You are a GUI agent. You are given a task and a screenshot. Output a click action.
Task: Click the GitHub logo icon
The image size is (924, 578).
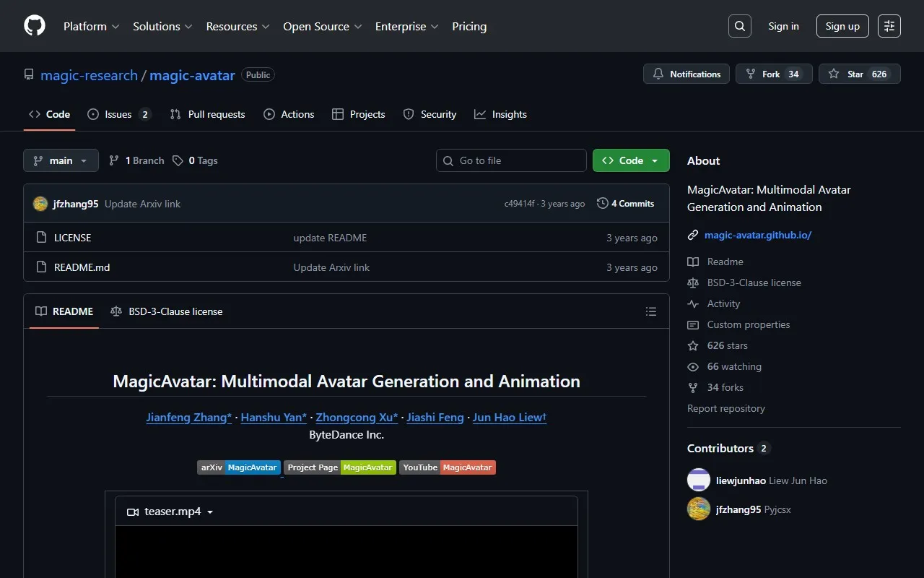35,26
